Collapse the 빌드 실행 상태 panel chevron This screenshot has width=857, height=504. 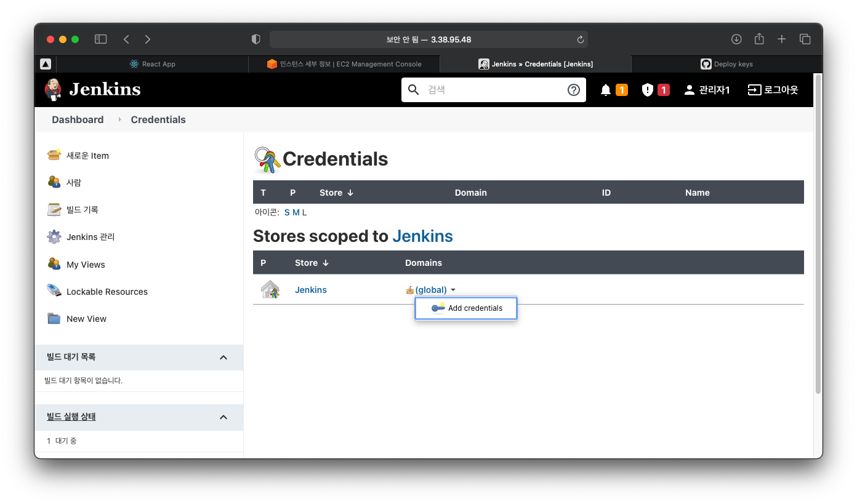(223, 417)
